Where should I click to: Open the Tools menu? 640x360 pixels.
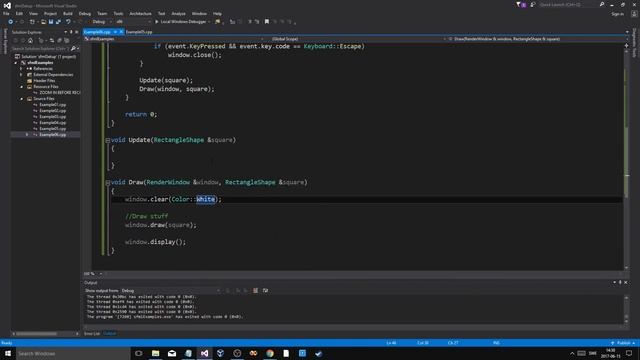pos(118,13)
